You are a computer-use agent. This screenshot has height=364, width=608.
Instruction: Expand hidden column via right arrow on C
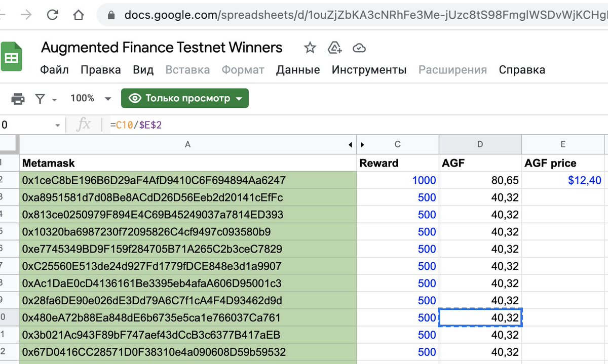[362, 145]
